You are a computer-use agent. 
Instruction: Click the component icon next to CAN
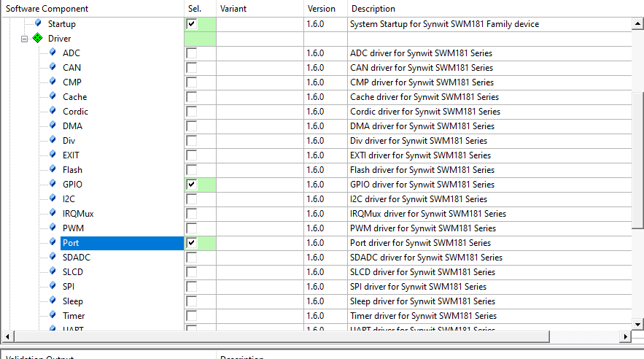[x=53, y=68]
